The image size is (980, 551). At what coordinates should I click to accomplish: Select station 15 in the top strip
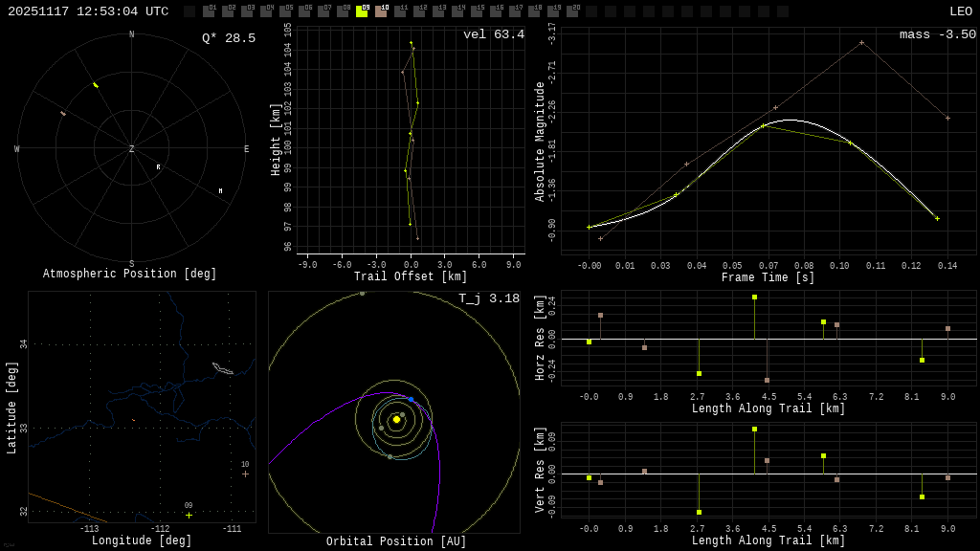click(477, 12)
